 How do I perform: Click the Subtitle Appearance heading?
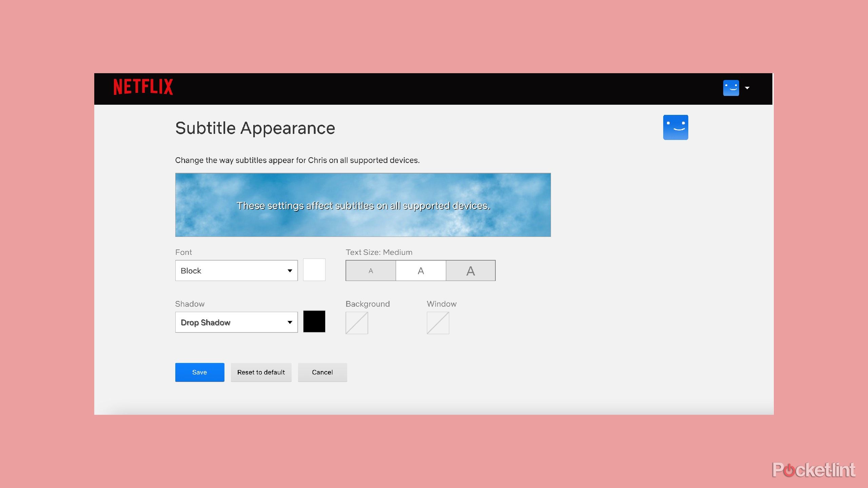[255, 128]
